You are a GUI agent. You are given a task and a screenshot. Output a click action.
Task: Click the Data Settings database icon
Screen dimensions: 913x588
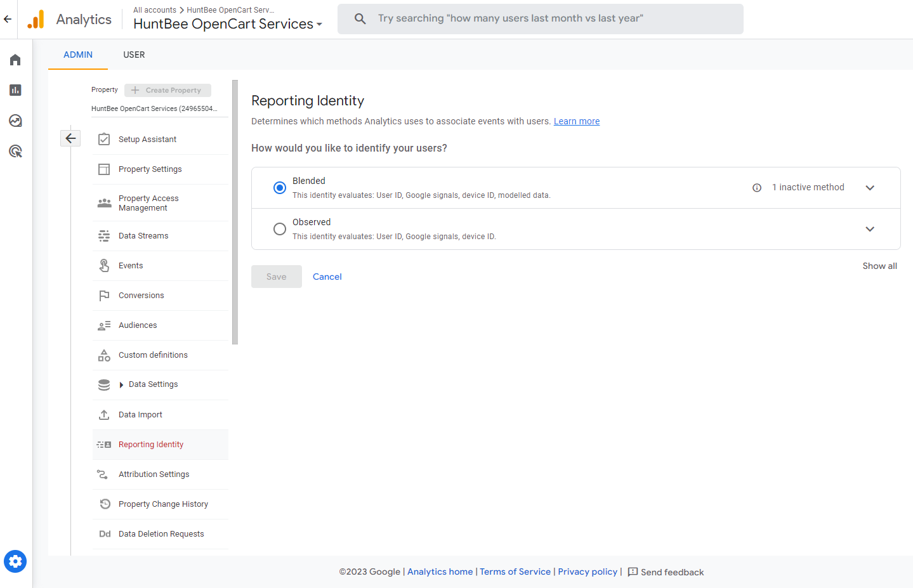click(x=104, y=385)
